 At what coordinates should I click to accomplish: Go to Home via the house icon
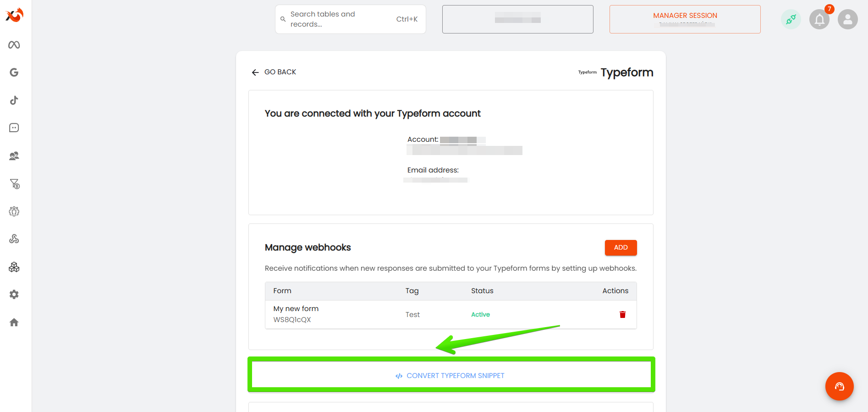point(14,322)
